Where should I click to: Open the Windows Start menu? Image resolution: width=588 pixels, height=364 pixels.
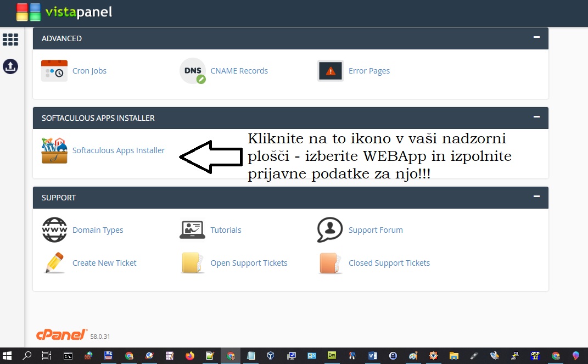(7, 355)
